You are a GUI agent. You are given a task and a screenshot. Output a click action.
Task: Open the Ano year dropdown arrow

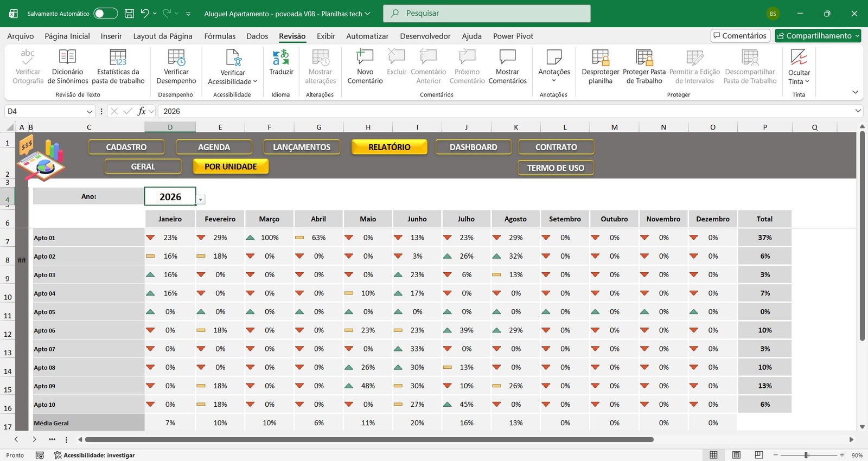[x=201, y=200]
